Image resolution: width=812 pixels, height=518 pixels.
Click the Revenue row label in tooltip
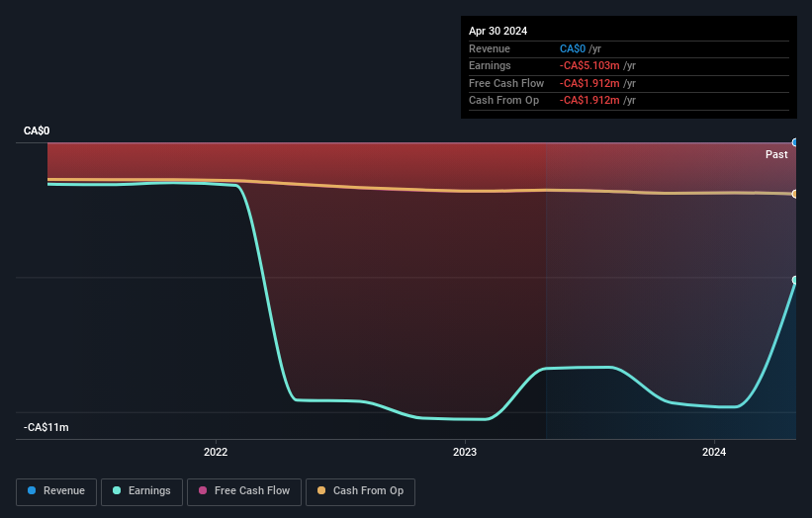pos(490,48)
